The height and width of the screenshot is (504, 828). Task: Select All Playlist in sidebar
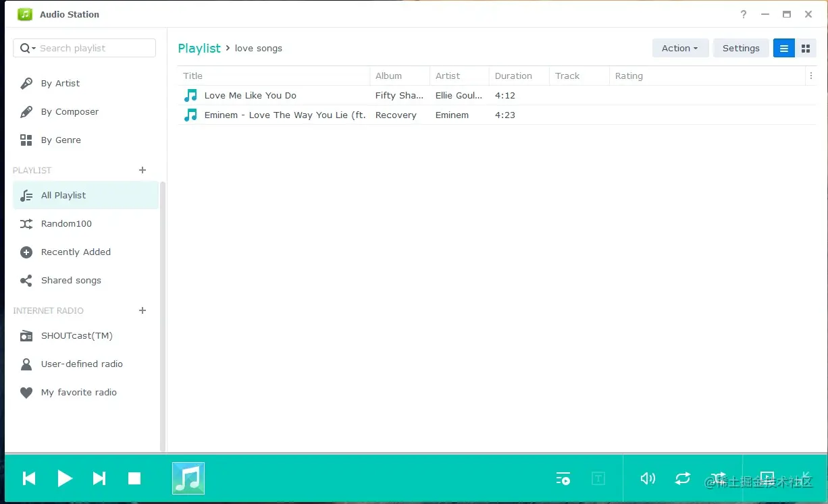[86, 195]
